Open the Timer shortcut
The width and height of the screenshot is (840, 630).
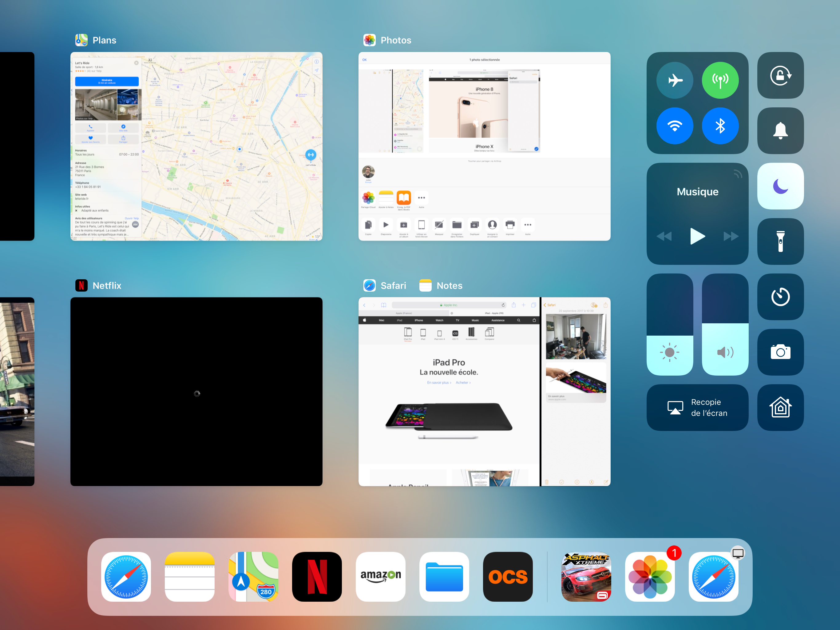coord(780,297)
